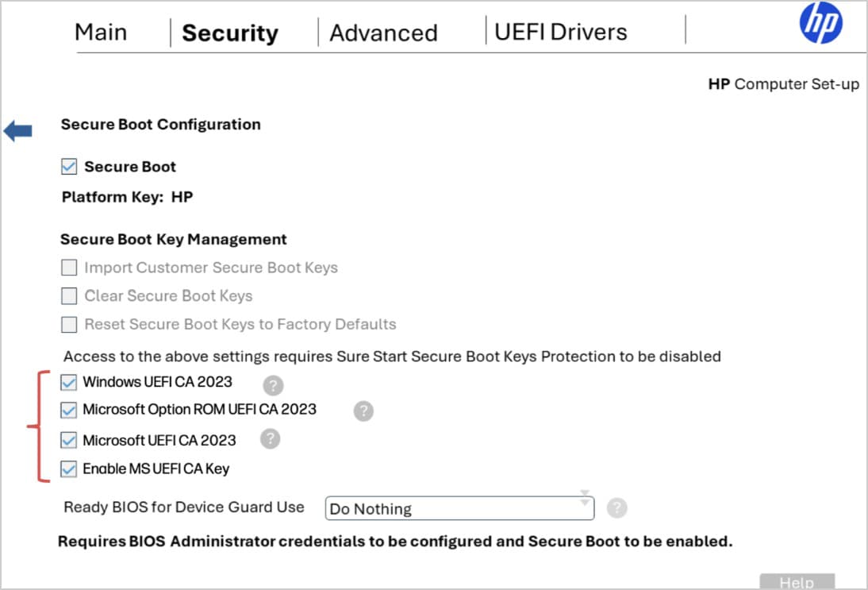Uncheck Windows UEFI CA 2023

(69, 382)
